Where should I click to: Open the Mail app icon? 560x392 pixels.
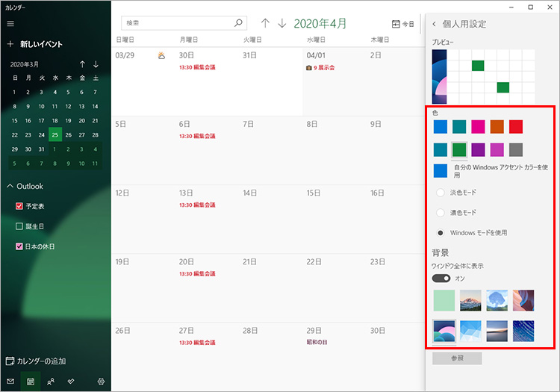[10, 381]
